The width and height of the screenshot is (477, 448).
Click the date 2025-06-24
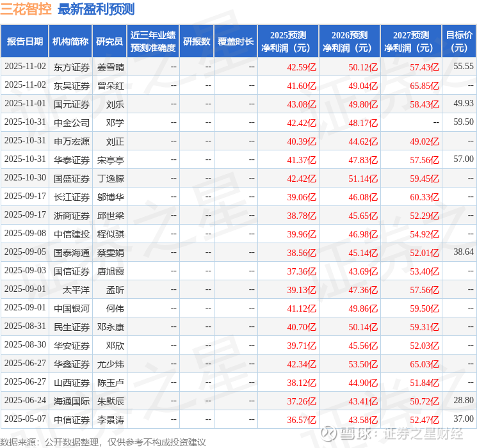coord(25,400)
